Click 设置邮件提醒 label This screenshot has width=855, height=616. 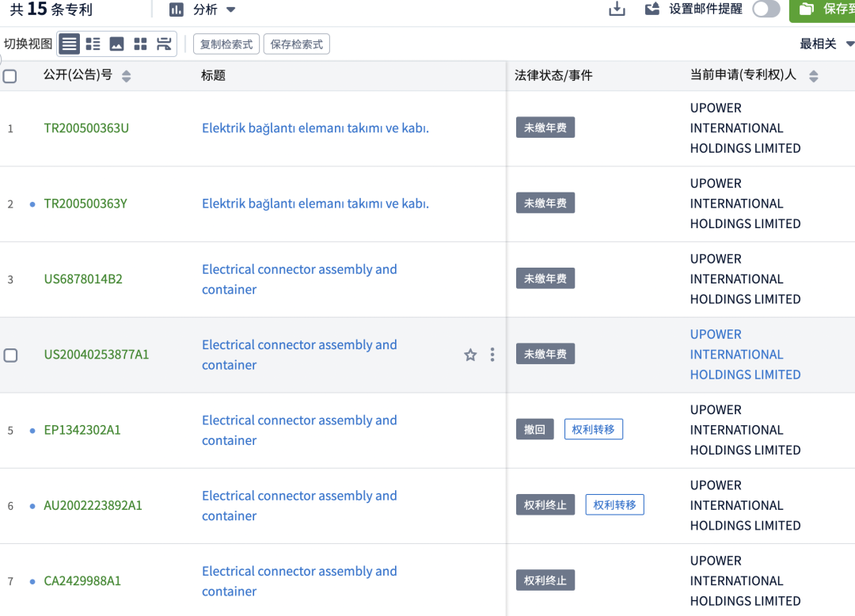(x=705, y=10)
